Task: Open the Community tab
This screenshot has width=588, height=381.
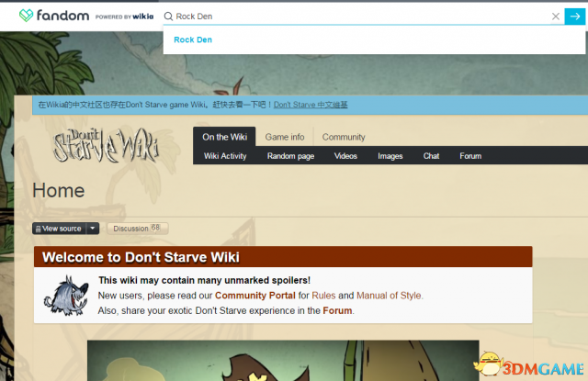Action: (x=344, y=137)
